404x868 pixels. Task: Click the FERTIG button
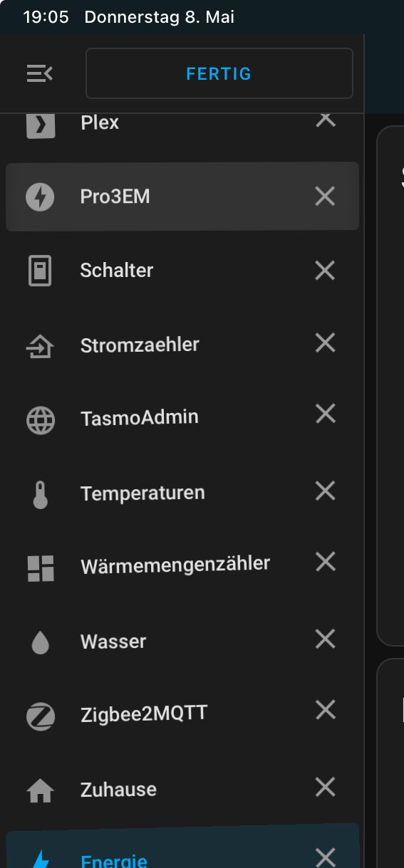click(219, 73)
